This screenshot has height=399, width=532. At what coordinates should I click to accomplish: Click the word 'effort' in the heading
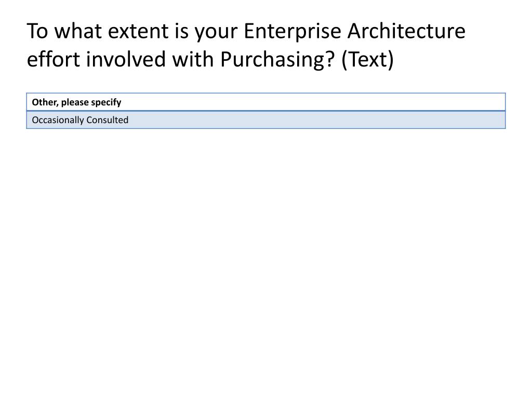point(54,59)
